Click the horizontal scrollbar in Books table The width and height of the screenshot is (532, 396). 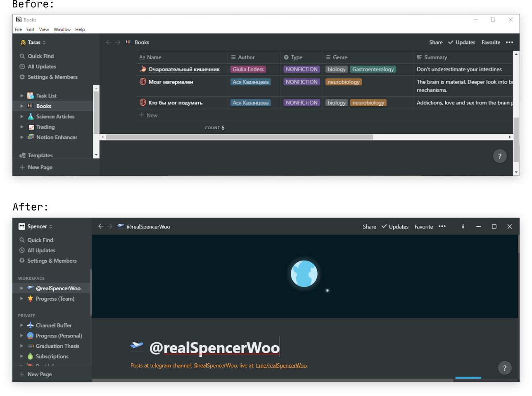click(240, 137)
